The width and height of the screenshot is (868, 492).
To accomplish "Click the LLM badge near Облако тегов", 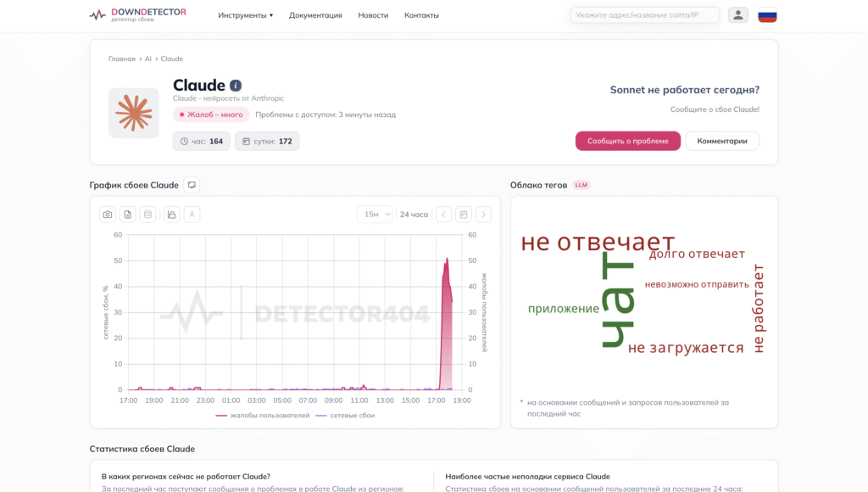I will point(581,185).
